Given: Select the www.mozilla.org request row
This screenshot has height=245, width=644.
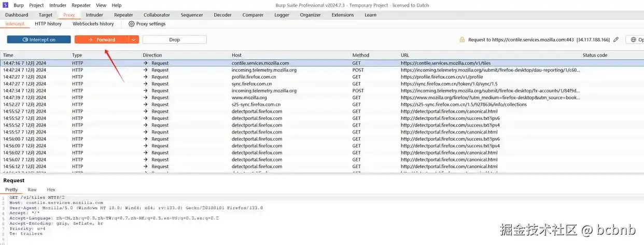Looking at the screenshot, I should [x=322, y=98].
